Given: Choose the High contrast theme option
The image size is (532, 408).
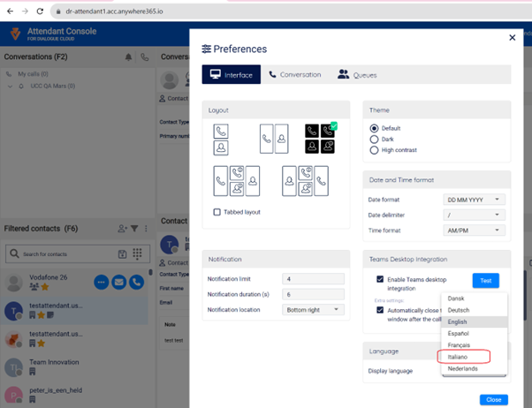Looking at the screenshot, I should tap(375, 150).
